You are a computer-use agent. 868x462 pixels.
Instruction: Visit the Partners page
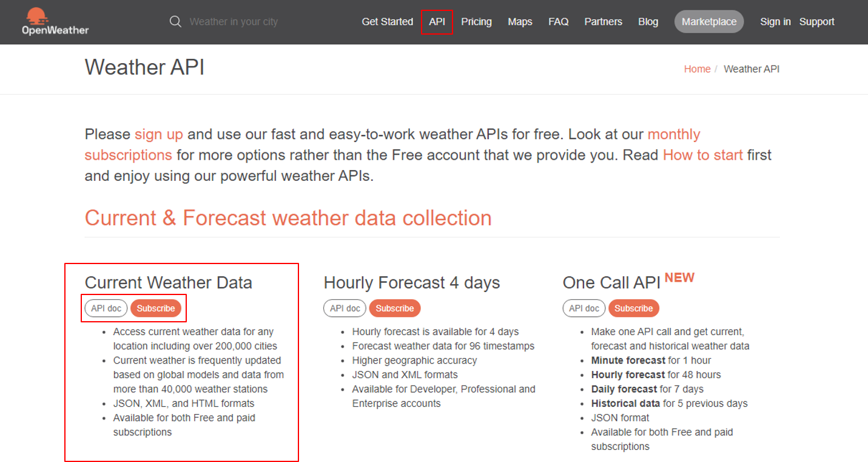tap(603, 22)
